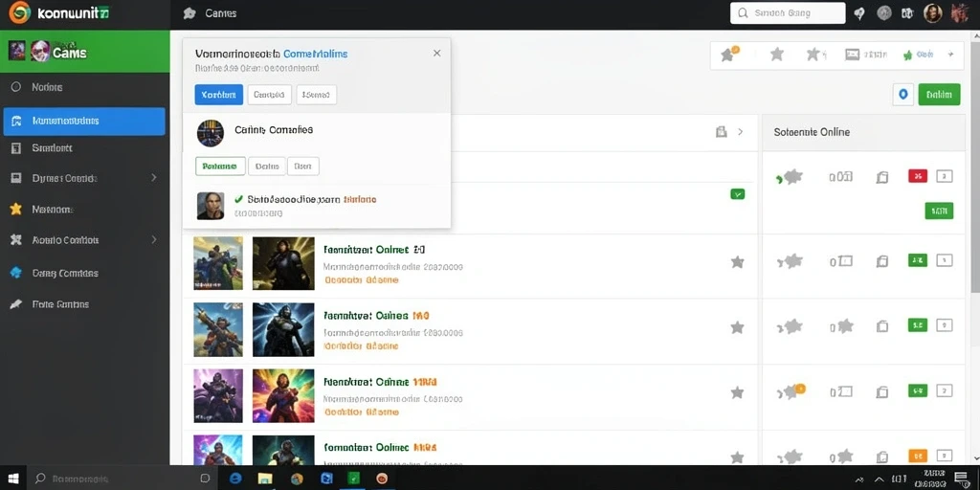Click the blue shape icon next to Camg Comides
The width and height of the screenshot is (980, 490).
coord(16,273)
